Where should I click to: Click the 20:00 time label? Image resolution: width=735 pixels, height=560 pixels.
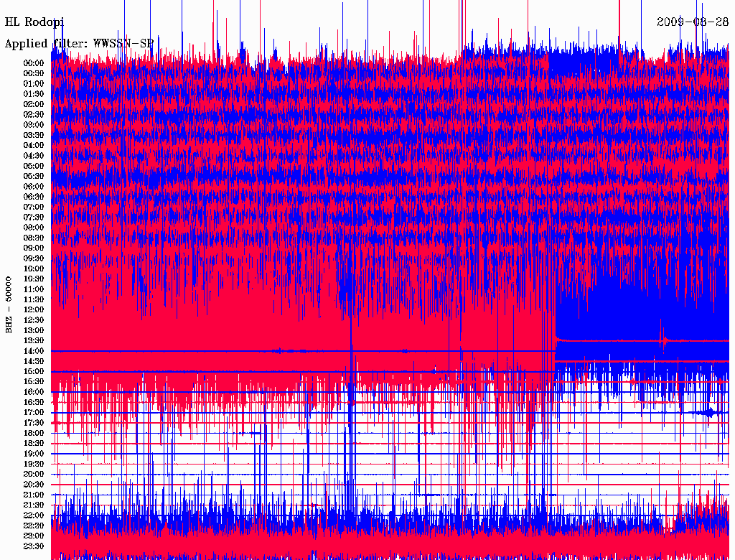[34, 475]
